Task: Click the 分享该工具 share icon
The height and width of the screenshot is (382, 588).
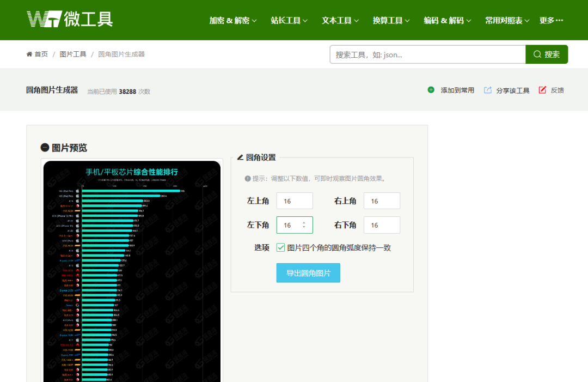Action: point(487,90)
